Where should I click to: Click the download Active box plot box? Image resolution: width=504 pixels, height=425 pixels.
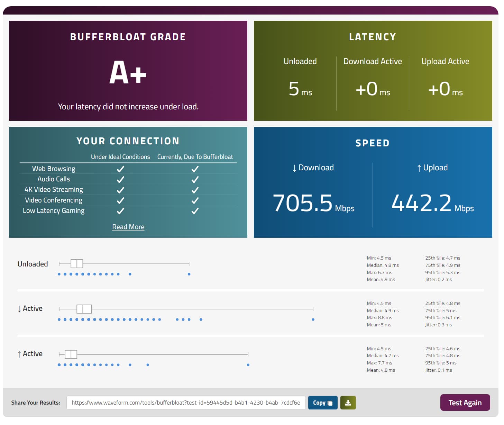[x=84, y=309]
